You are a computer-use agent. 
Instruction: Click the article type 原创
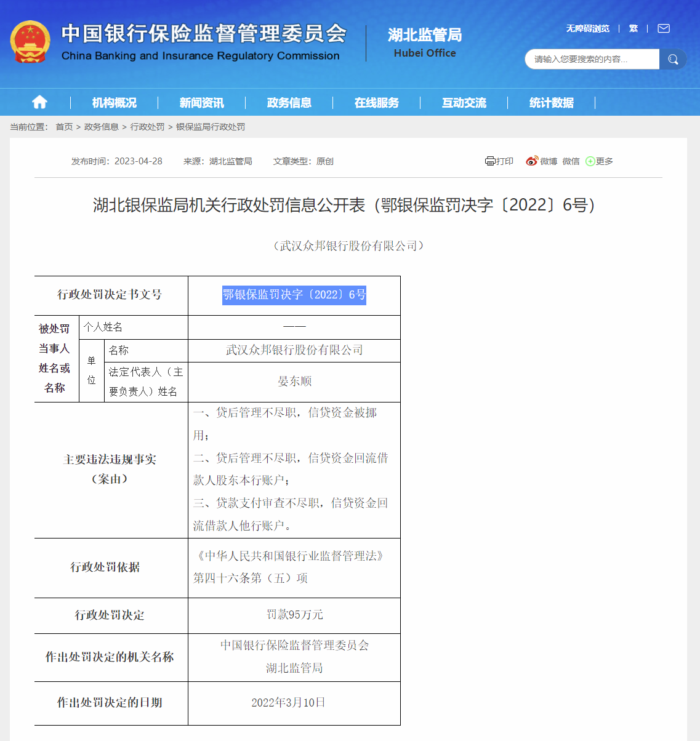[325, 161]
